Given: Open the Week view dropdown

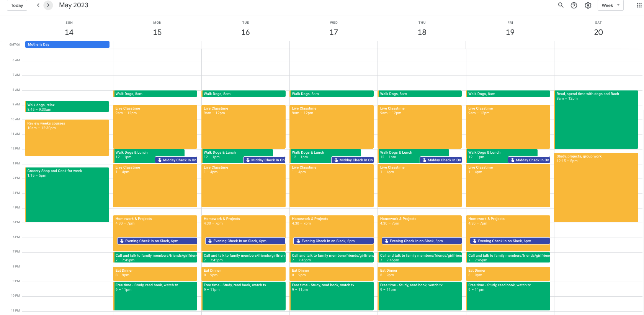Looking at the screenshot, I should pos(610,5).
